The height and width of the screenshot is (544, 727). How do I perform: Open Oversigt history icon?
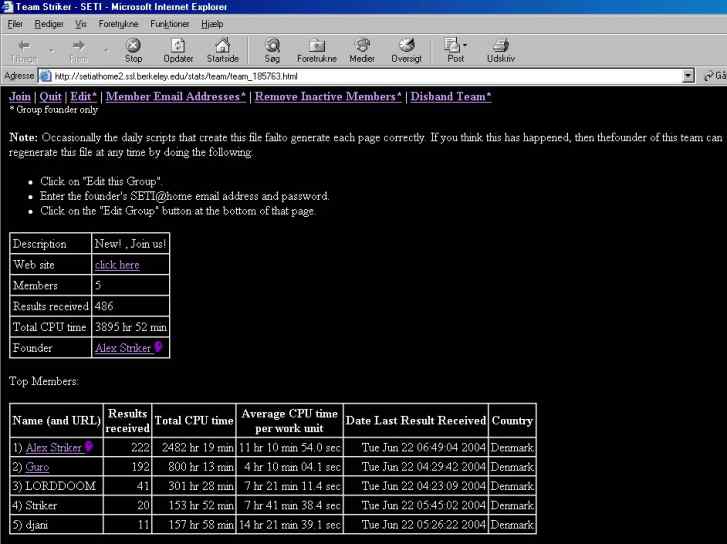pos(407,45)
